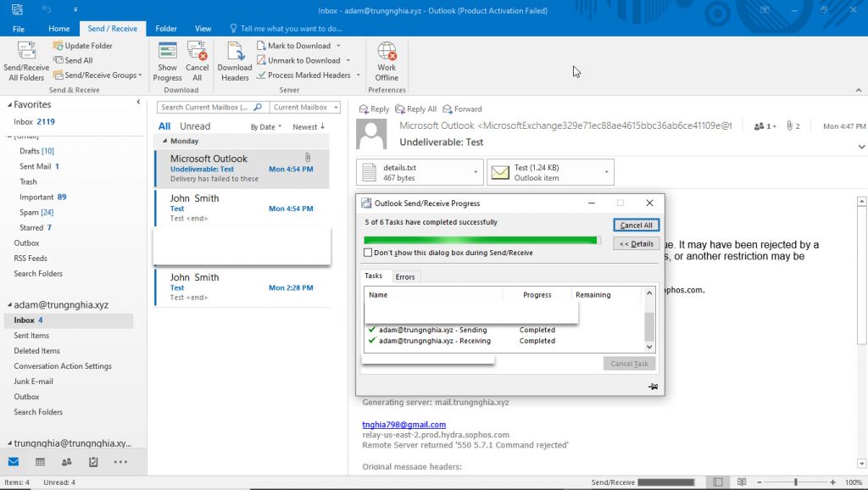Viewport: 868px width, 490px height.
Task: Click the Download Headers ribbon button
Action: coord(235,61)
